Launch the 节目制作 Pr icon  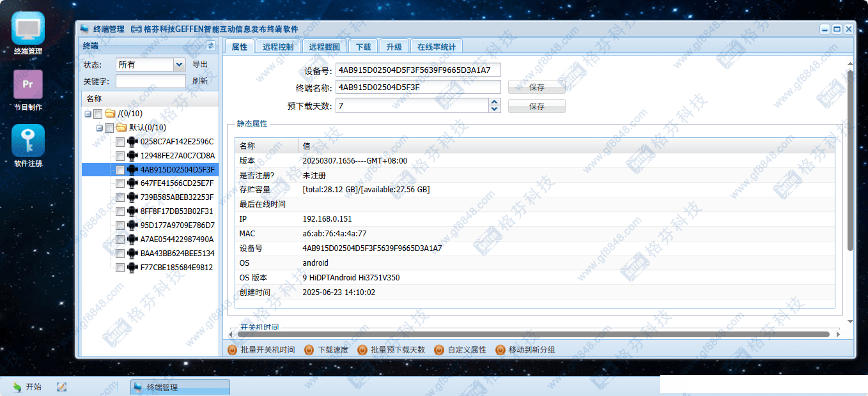pyautogui.click(x=28, y=85)
